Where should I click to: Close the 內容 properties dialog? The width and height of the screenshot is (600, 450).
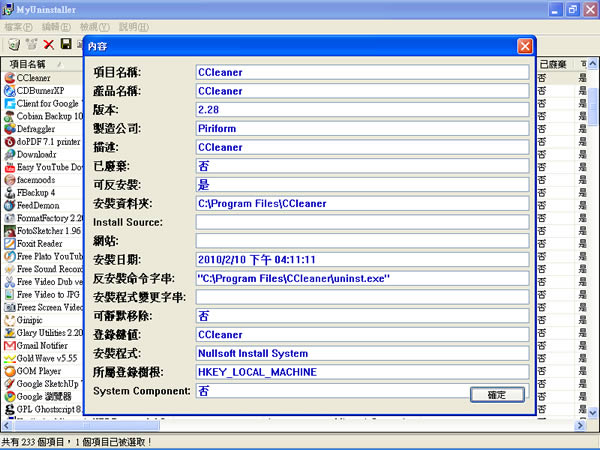pos(525,46)
